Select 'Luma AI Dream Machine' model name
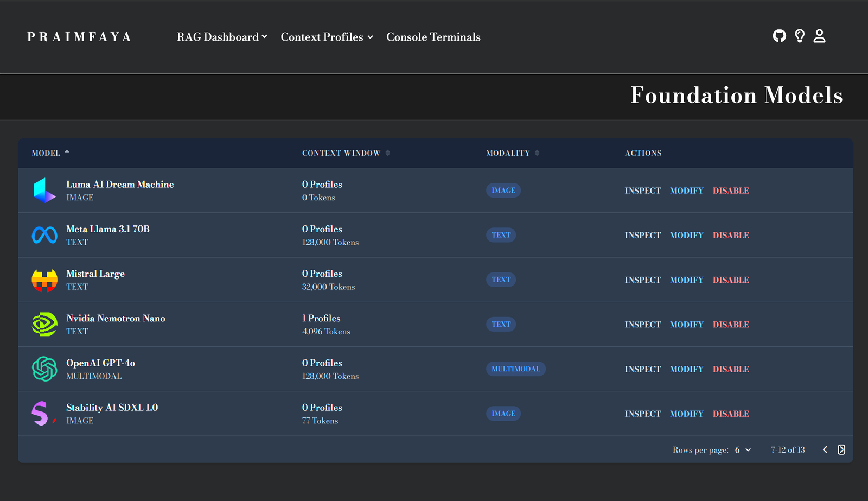This screenshot has width=868, height=501. click(x=120, y=185)
